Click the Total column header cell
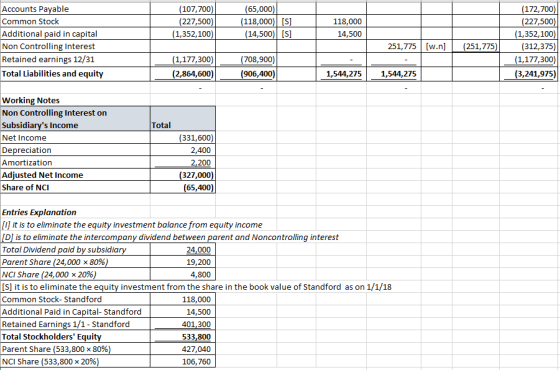The height and width of the screenshot is (370, 560). 183,119
